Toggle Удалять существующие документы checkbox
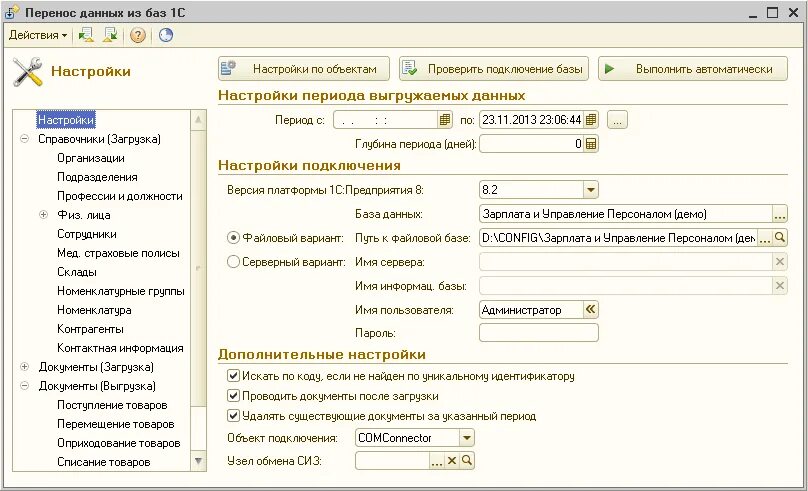Viewport: 808px width, 491px height. click(x=233, y=415)
